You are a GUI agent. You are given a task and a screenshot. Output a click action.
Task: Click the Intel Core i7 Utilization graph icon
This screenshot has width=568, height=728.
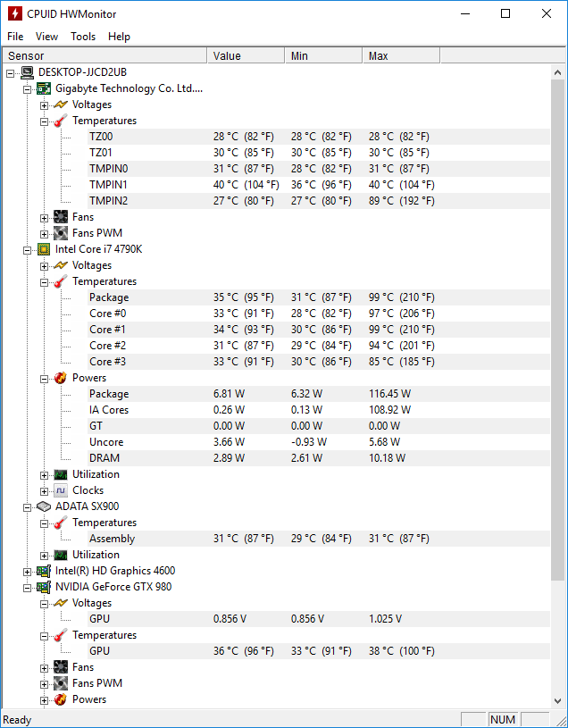(61, 474)
